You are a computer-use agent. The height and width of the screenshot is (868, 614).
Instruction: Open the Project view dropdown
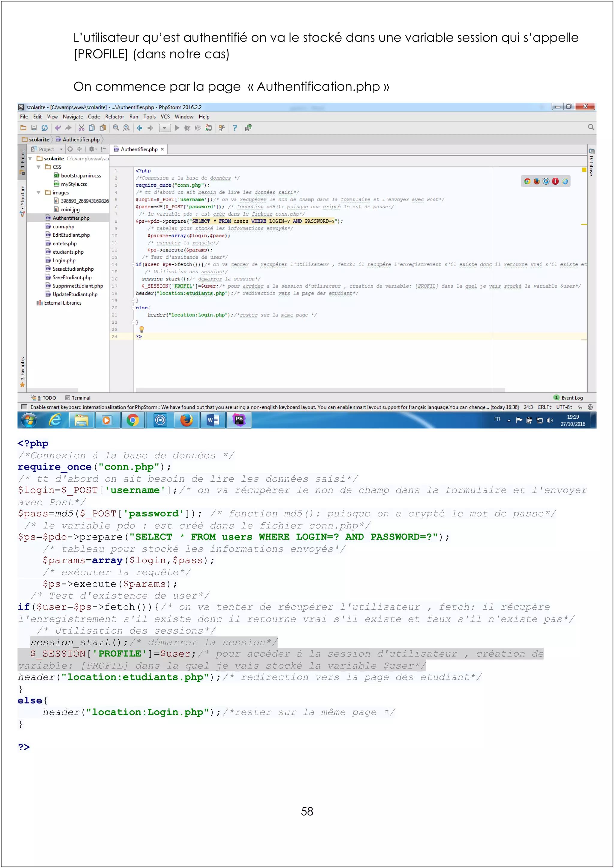47,149
